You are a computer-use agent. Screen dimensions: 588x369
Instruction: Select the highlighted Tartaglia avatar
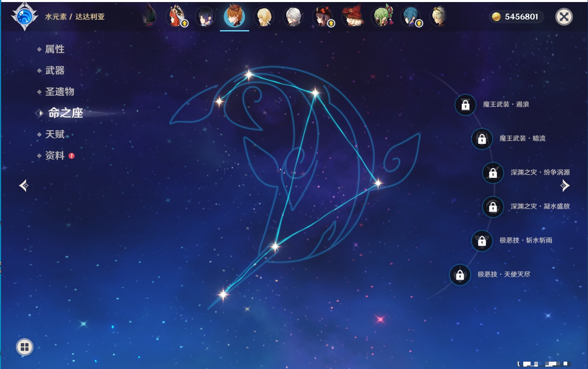pyautogui.click(x=235, y=16)
